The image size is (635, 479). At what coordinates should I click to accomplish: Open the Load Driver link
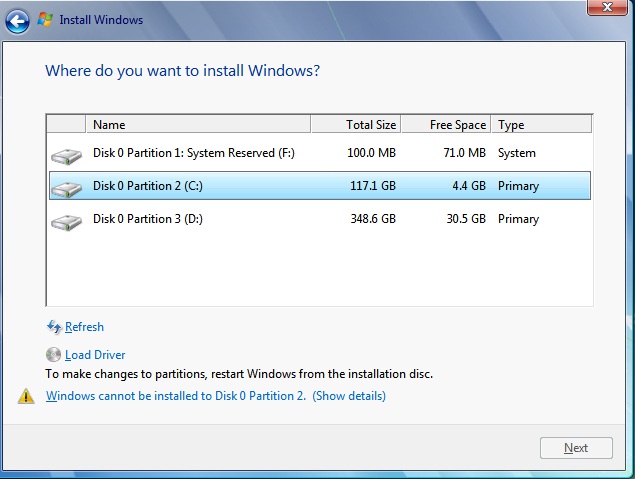click(x=95, y=355)
